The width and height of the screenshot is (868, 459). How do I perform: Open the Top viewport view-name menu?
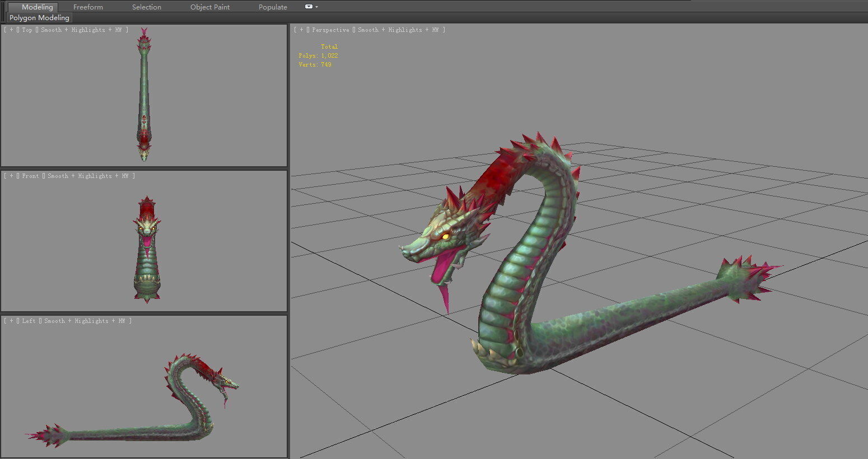27,30
